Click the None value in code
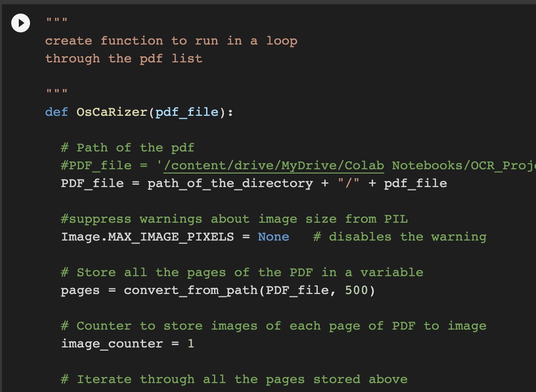 pyautogui.click(x=273, y=237)
